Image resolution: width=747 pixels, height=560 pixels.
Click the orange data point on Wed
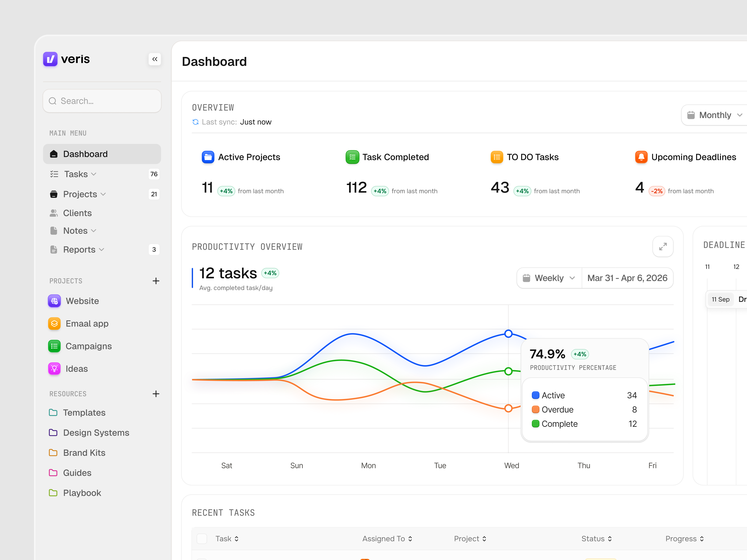508,408
